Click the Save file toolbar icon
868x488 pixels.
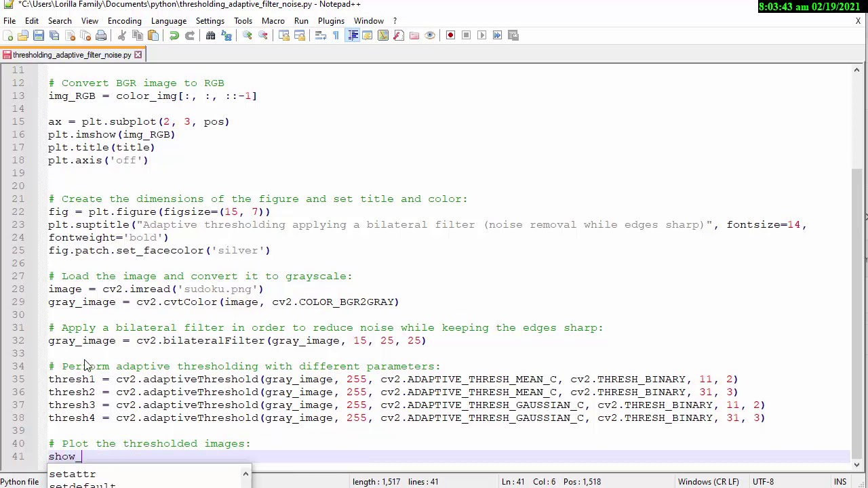tap(39, 35)
